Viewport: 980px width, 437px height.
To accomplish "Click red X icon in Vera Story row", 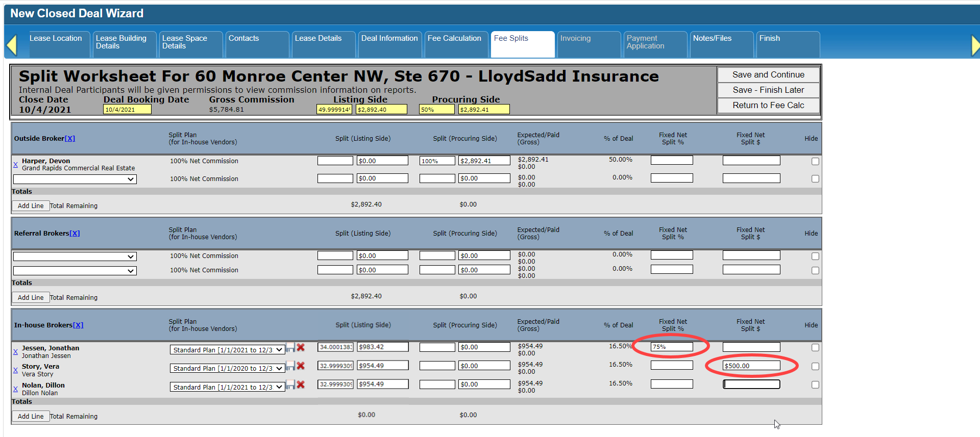I will pyautogui.click(x=301, y=366).
